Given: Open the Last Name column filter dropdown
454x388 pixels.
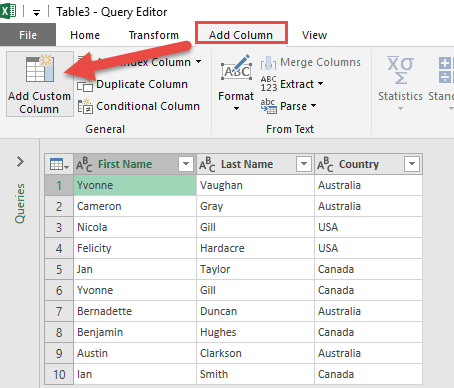Looking at the screenshot, I should pos(304,164).
